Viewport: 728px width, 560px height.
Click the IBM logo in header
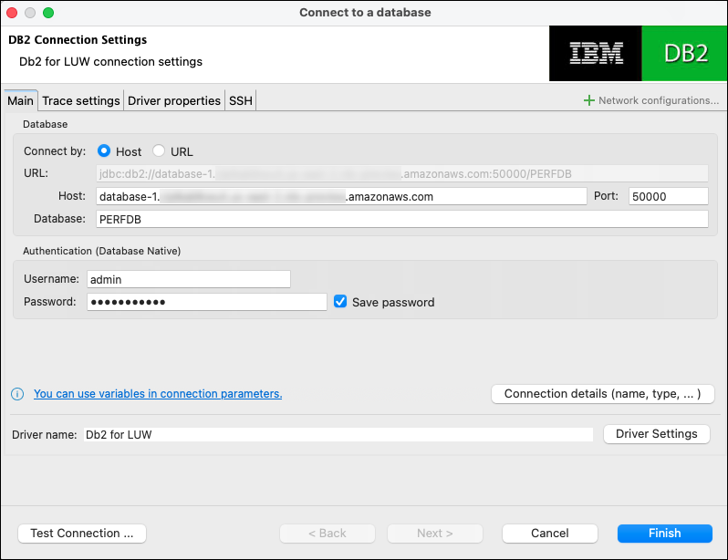click(x=596, y=53)
